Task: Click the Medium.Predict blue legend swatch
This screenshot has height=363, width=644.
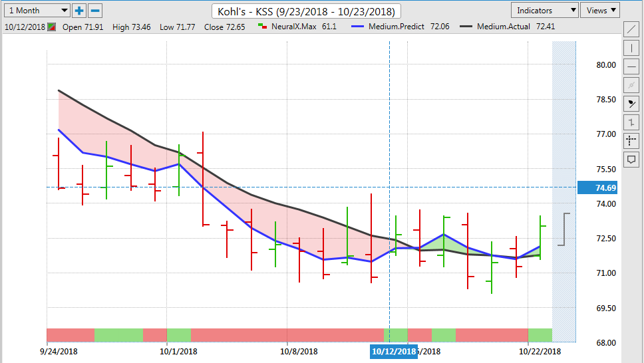Action: (358, 27)
